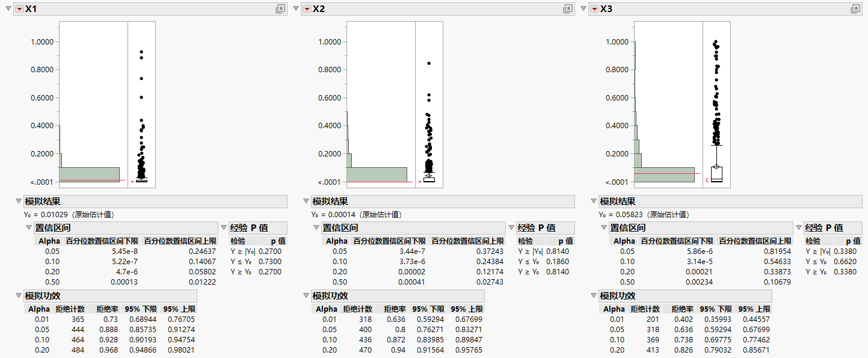Click X2 rejection count 436
The height and width of the screenshot is (358, 868).
point(365,340)
